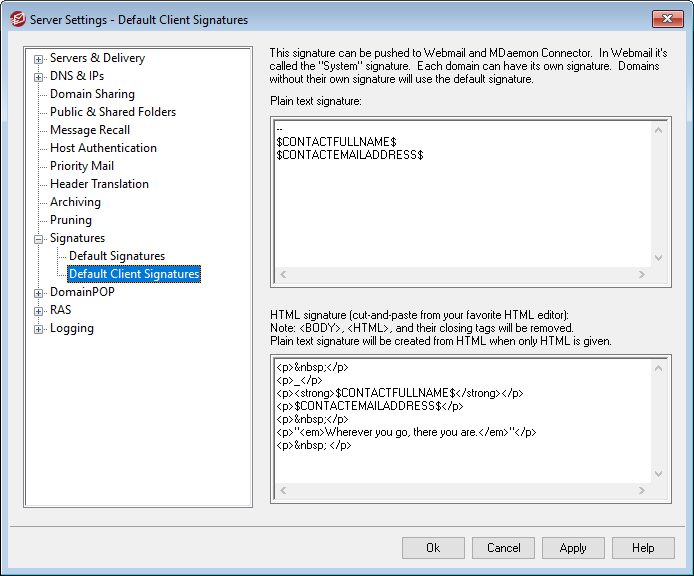This screenshot has height=576, width=694.
Task: Expand the DNS & IPs node
Action: 39,76
